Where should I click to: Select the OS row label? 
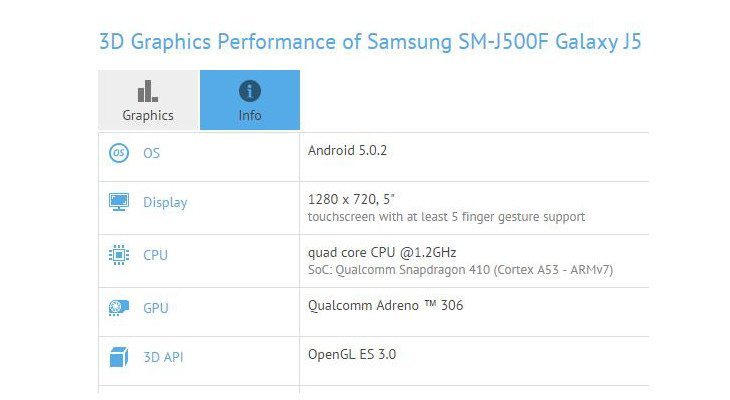[x=151, y=153]
